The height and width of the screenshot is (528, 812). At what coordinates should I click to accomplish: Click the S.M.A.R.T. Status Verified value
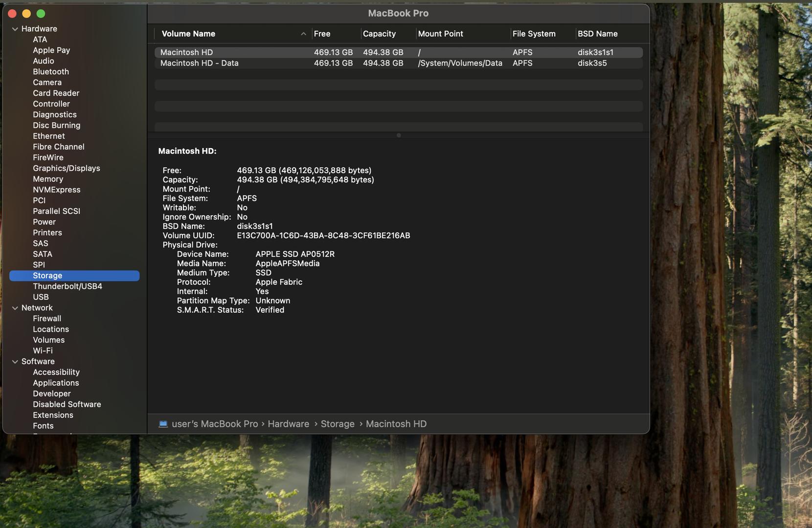point(270,310)
